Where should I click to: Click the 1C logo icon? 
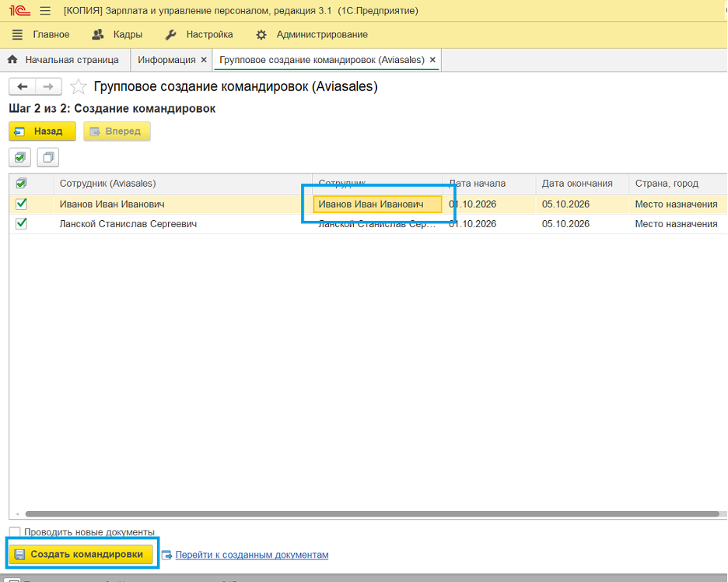point(19,10)
